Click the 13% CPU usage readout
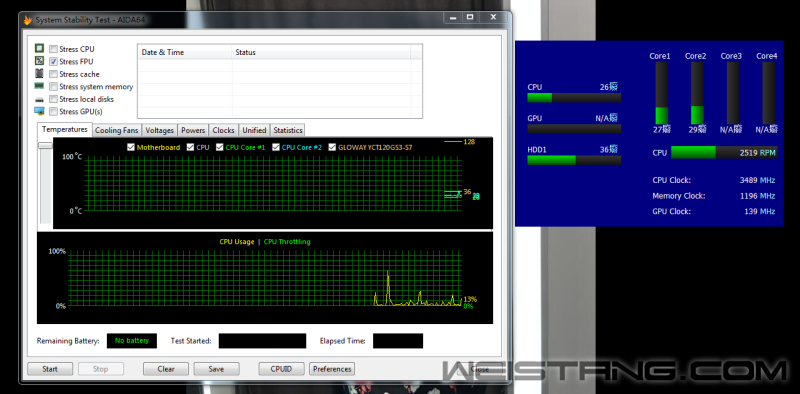 coord(471,299)
